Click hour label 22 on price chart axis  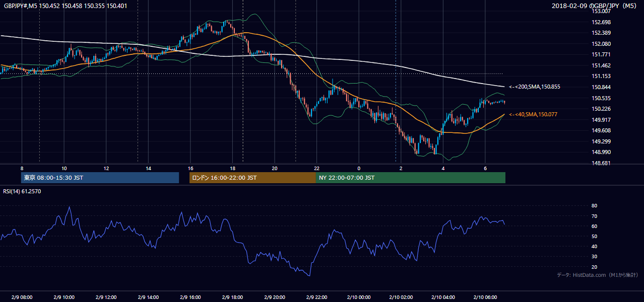click(x=316, y=168)
